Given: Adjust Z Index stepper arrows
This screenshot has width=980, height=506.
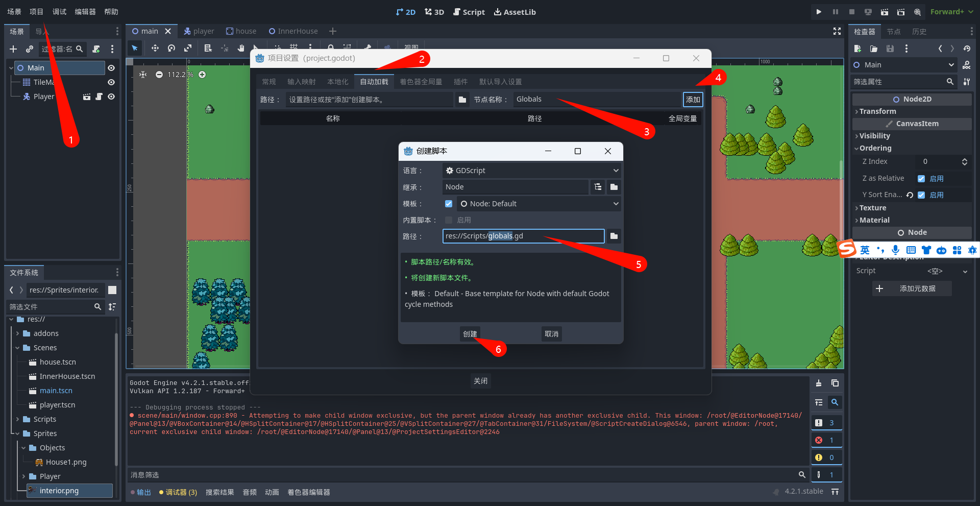Looking at the screenshot, I should tap(964, 162).
